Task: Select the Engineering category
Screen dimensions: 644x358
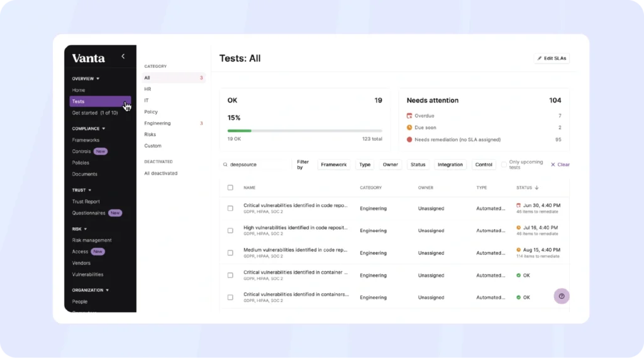Action: pyautogui.click(x=157, y=123)
